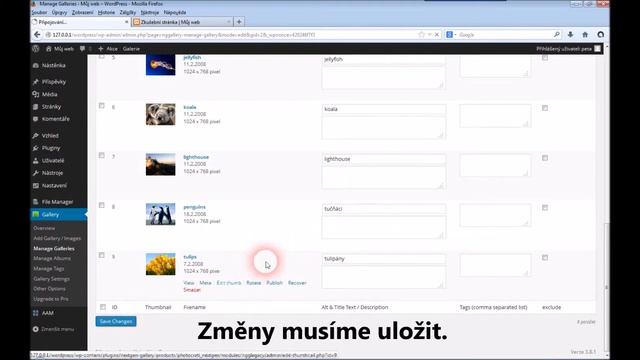
Task: Open Záložky menu in Firefox
Action: point(128,13)
